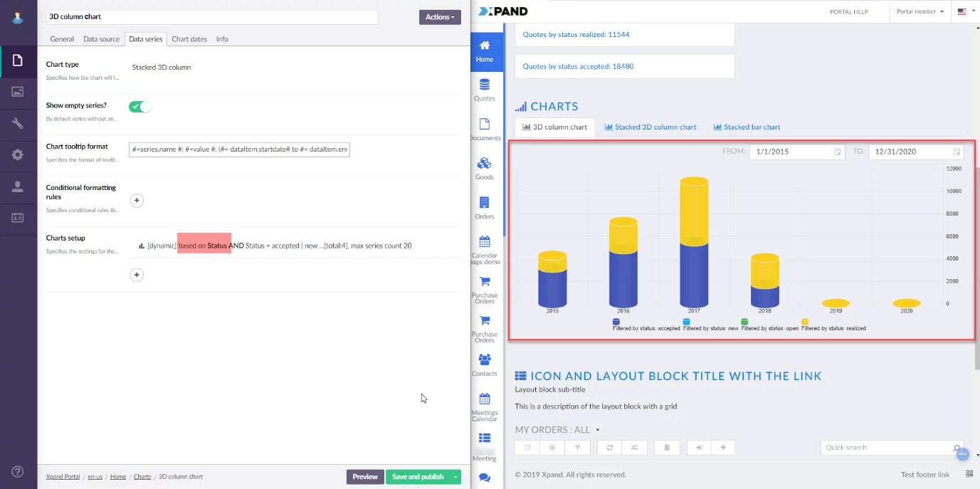The height and width of the screenshot is (489, 980).
Task: Open the wrench tools icon in left sidebar
Action: pos(18,123)
